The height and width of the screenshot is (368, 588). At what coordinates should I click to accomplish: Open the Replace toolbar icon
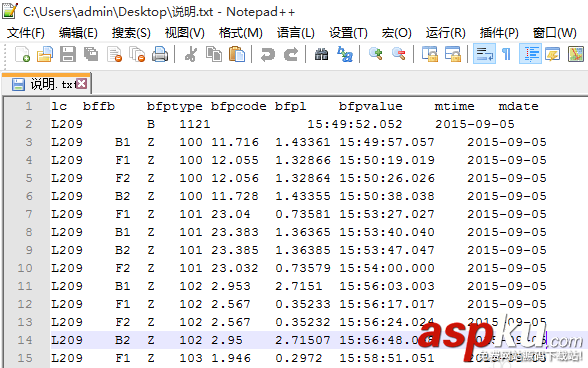[x=345, y=54]
